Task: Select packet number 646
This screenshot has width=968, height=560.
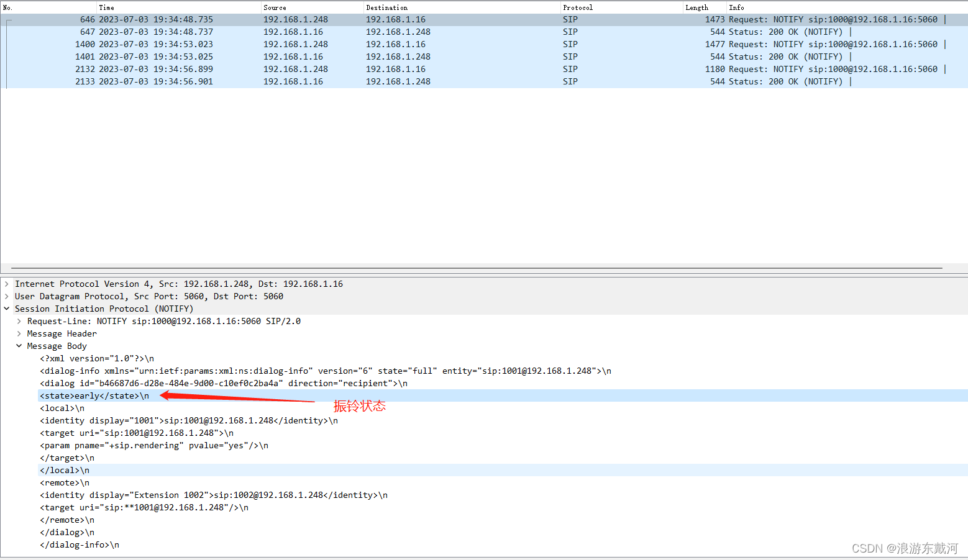Action: [484, 19]
